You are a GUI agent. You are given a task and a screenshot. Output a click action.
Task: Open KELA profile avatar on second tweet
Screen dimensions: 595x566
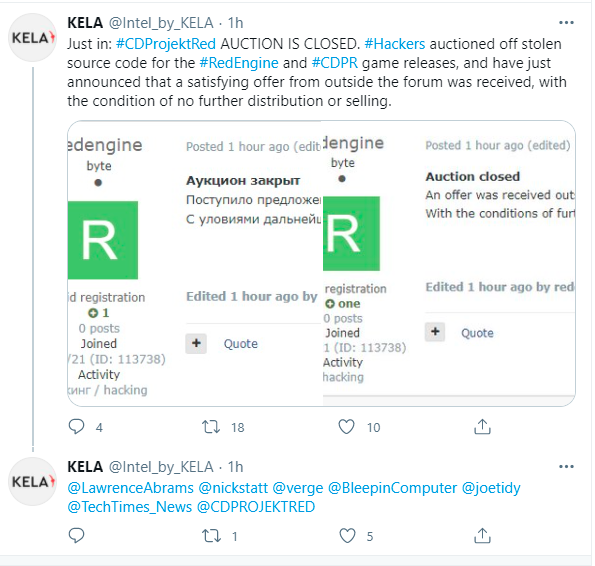(x=33, y=481)
